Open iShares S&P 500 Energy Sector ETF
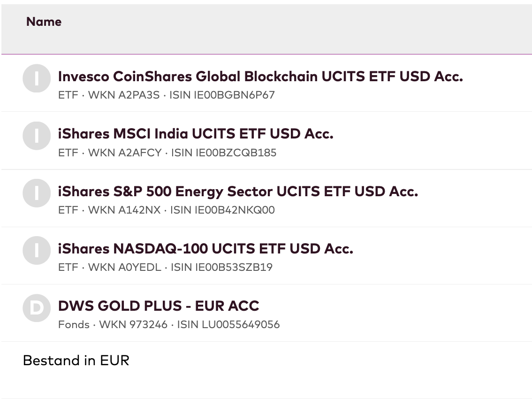 [x=238, y=191]
